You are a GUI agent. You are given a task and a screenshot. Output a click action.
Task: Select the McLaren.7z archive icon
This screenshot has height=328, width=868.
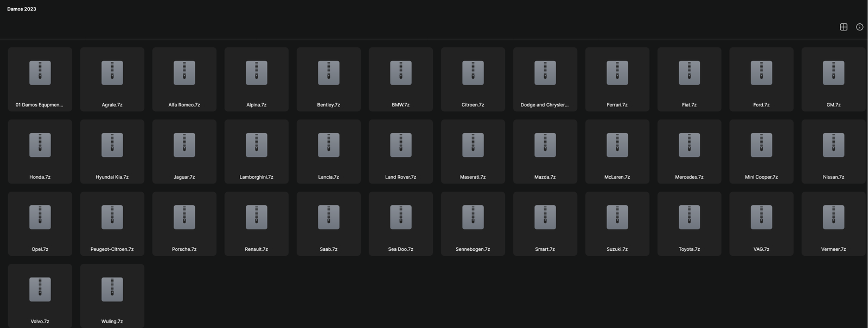click(617, 145)
